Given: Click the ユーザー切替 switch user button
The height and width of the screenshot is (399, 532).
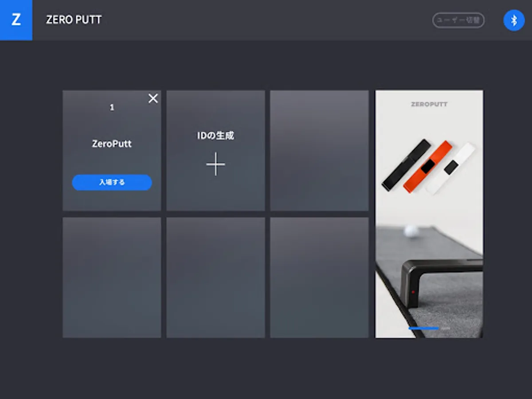Looking at the screenshot, I should click(x=458, y=20).
